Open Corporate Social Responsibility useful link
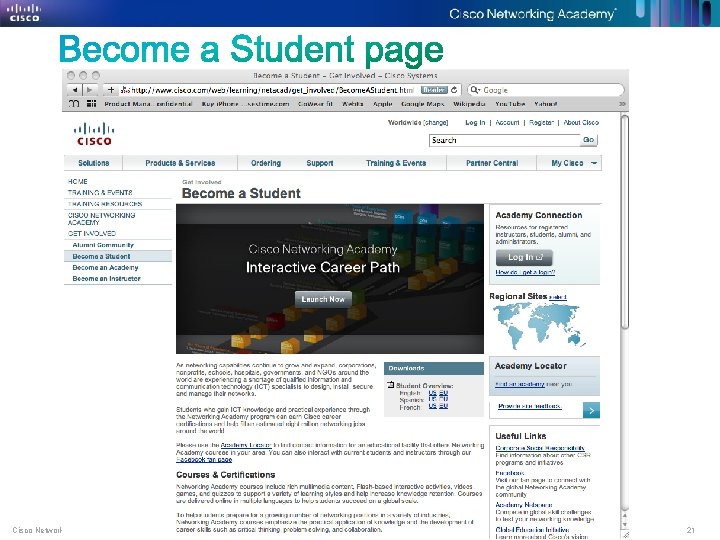The image size is (720, 540). (x=540, y=448)
